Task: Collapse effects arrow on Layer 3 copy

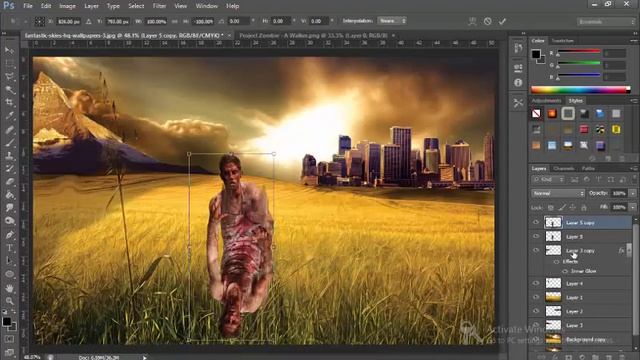Action: click(x=629, y=250)
